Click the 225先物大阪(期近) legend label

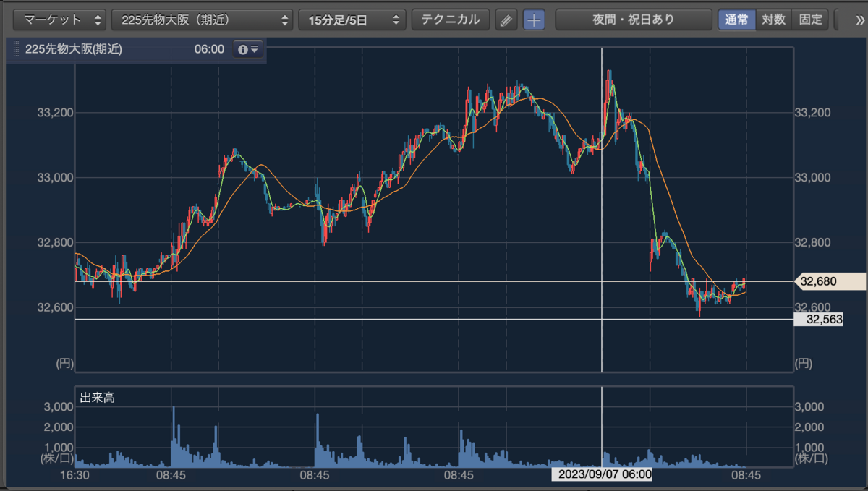[74, 49]
